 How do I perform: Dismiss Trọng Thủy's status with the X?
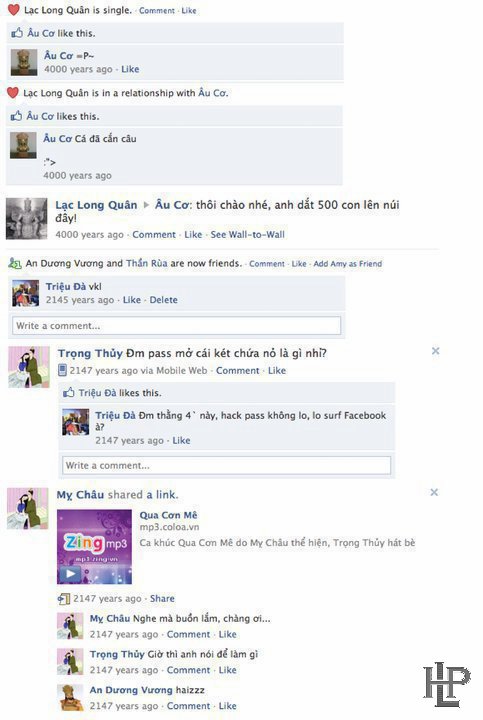(435, 351)
